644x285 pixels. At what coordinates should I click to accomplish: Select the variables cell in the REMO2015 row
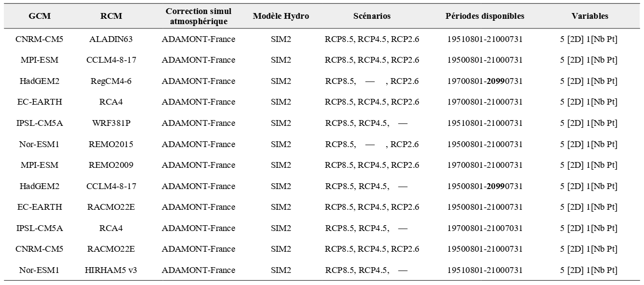(589, 144)
